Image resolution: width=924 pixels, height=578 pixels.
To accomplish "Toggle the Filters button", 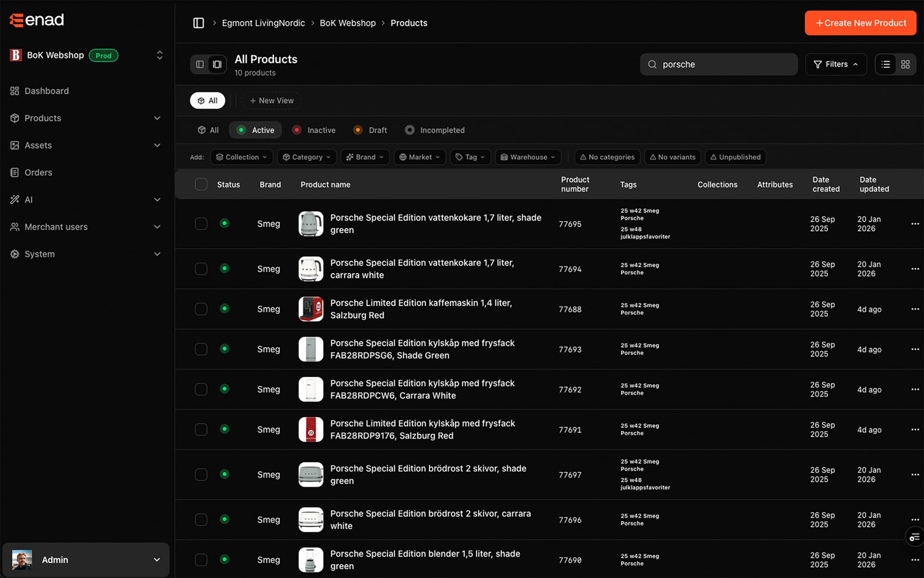I will pos(836,64).
